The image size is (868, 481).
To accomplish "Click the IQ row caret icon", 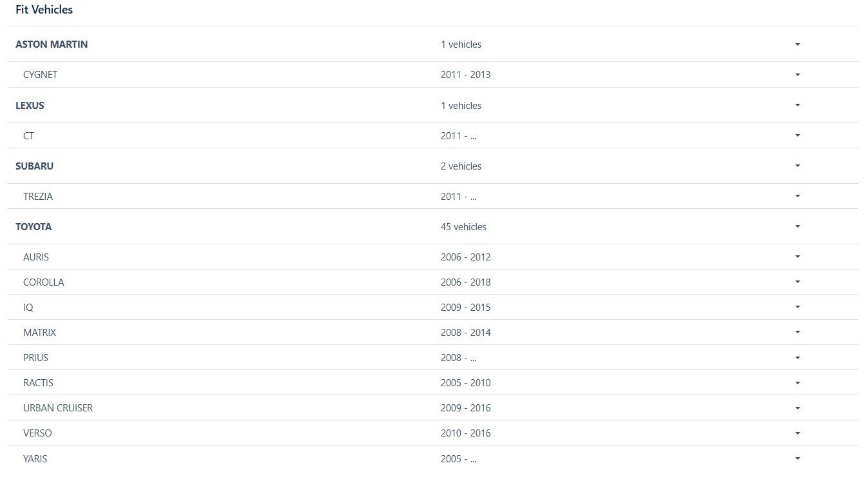I will (x=797, y=307).
